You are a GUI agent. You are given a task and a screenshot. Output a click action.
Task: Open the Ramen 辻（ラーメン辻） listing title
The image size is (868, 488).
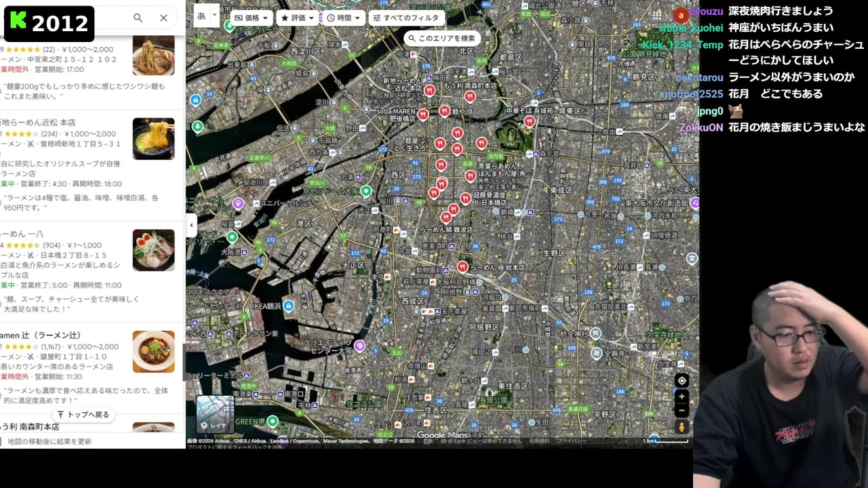(x=41, y=335)
